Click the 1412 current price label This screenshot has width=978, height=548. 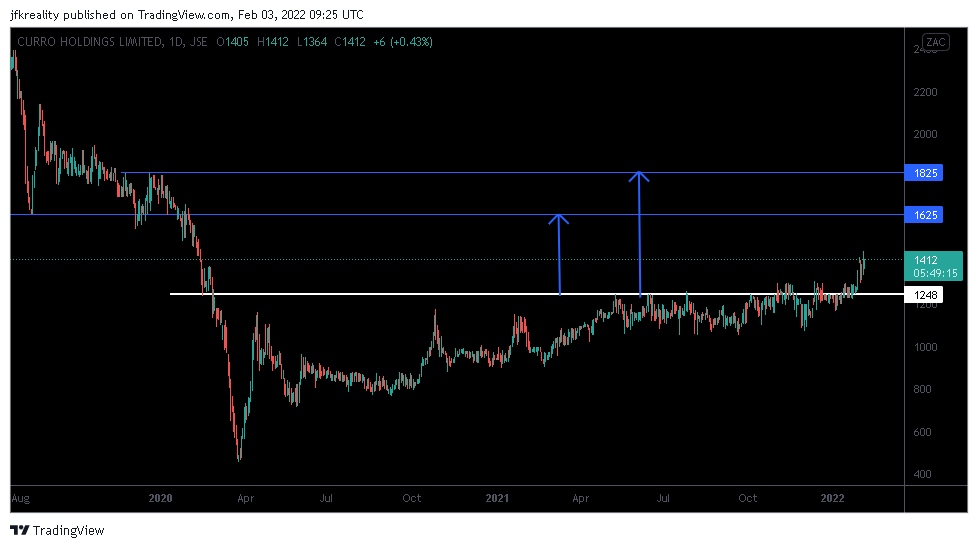[x=926, y=260]
